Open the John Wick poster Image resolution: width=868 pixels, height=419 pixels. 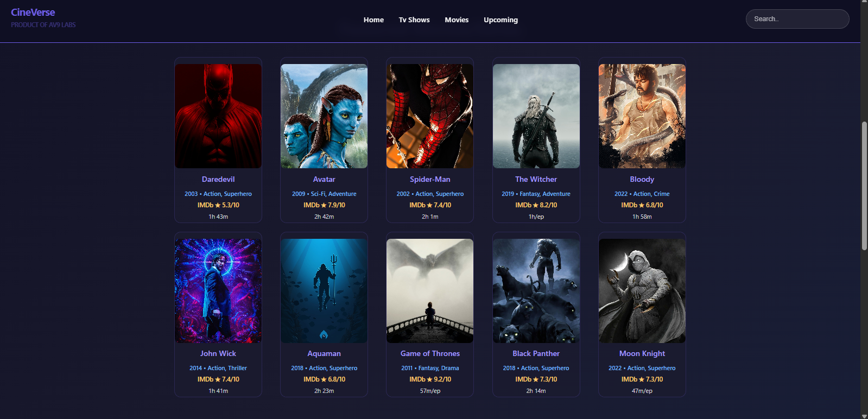click(x=218, y=291)
